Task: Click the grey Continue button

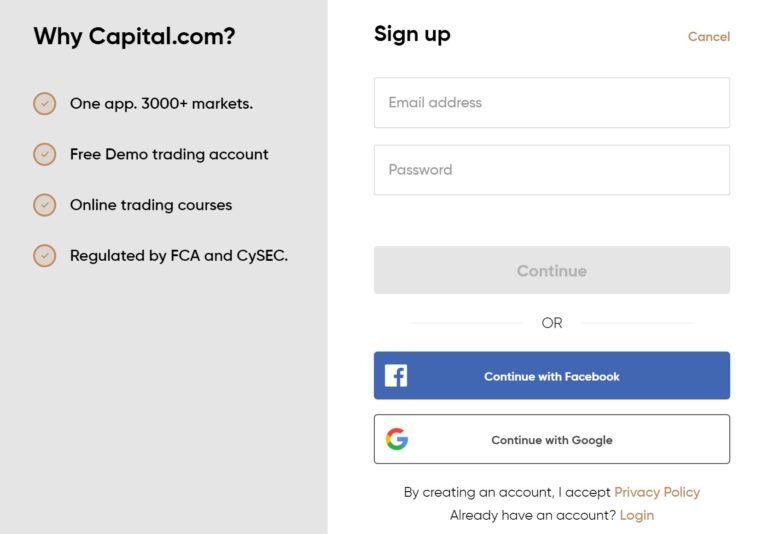Action: [552, 270]
